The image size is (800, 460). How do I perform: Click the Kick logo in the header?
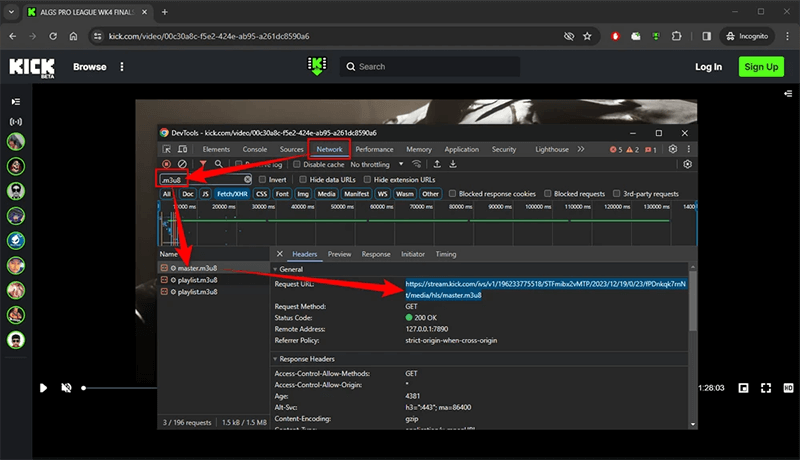click(32, 67)
